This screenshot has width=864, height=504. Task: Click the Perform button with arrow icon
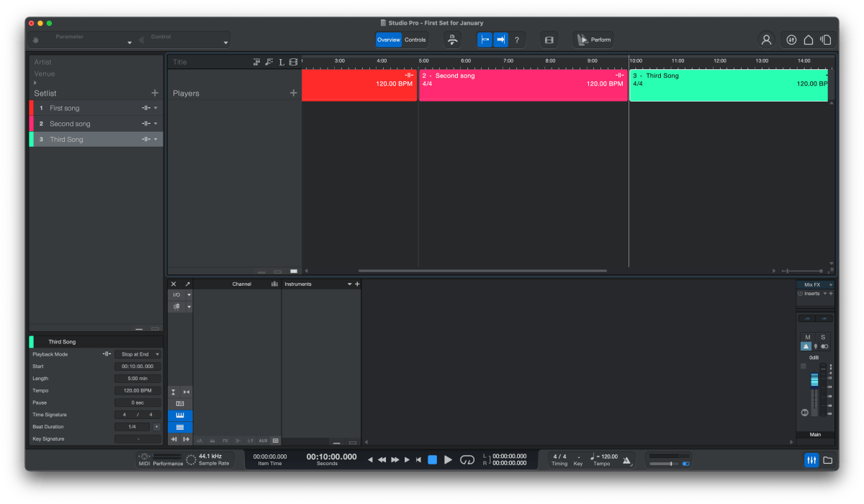[593, 40]
